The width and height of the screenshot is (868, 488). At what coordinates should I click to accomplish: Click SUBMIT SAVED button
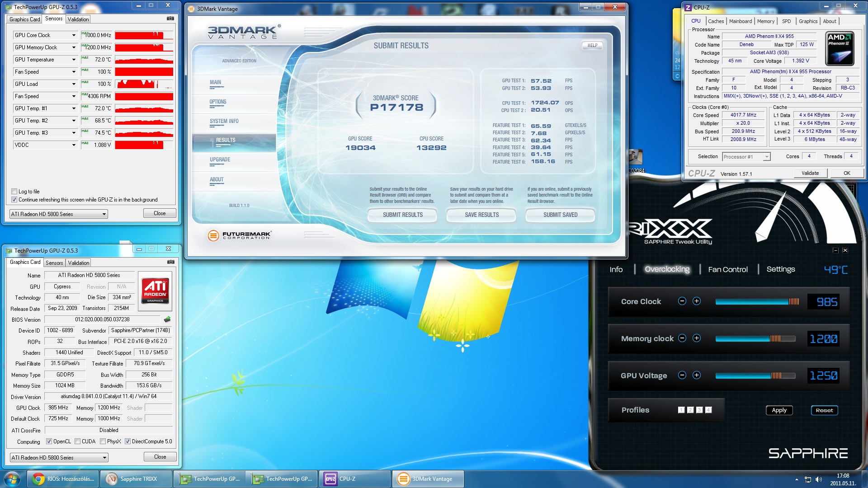point(560,215)
